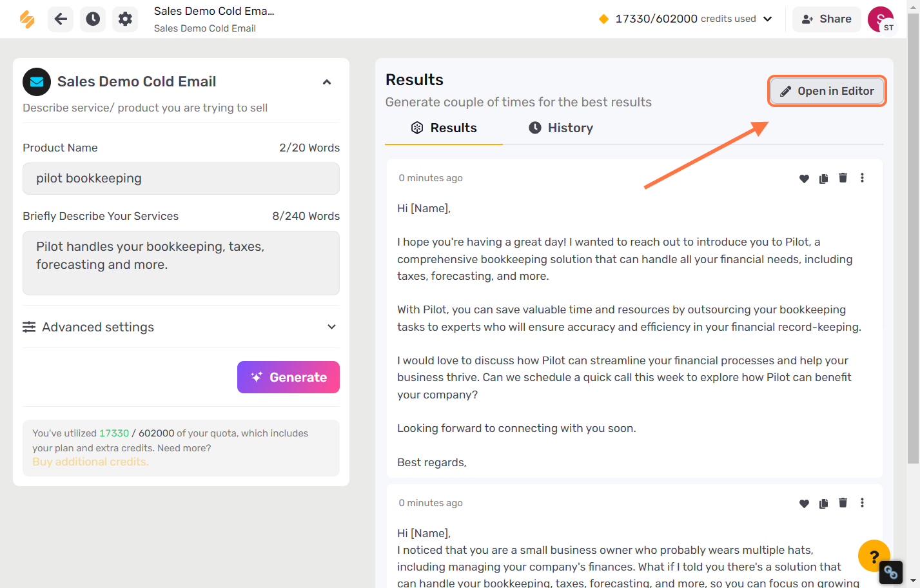
Task: Open the yellow help question mark bubble
Action: (874, 556)
